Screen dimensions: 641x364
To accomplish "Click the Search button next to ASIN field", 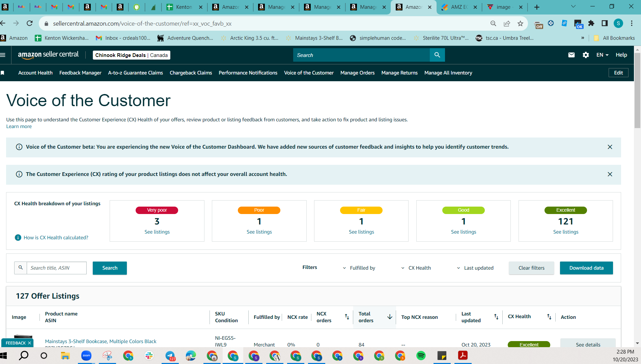I will (x=110, y=268).
